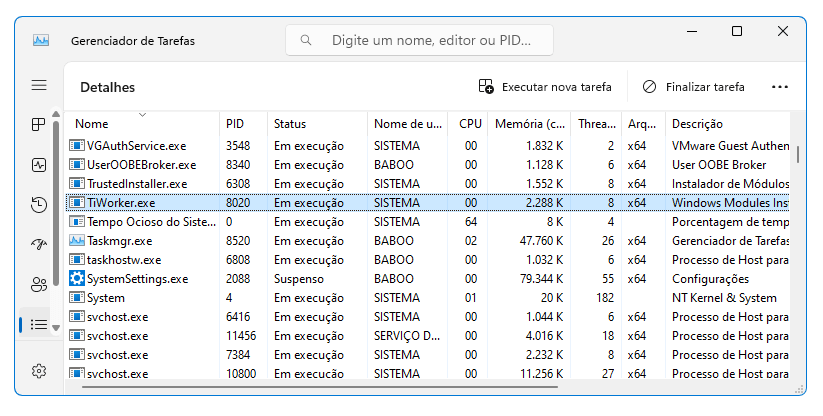Click the sidebar scroll up arrow
Viewport: 823px width, 416px height.
pyautogui.click(x=56, y=114)
